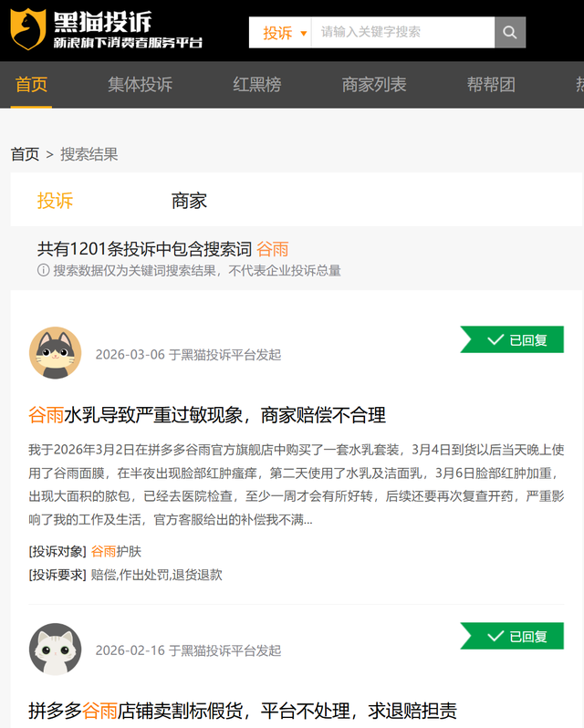Click the 首页 breadcrumb link
This screenshot has height=728, width=584.
click(25, 154)
